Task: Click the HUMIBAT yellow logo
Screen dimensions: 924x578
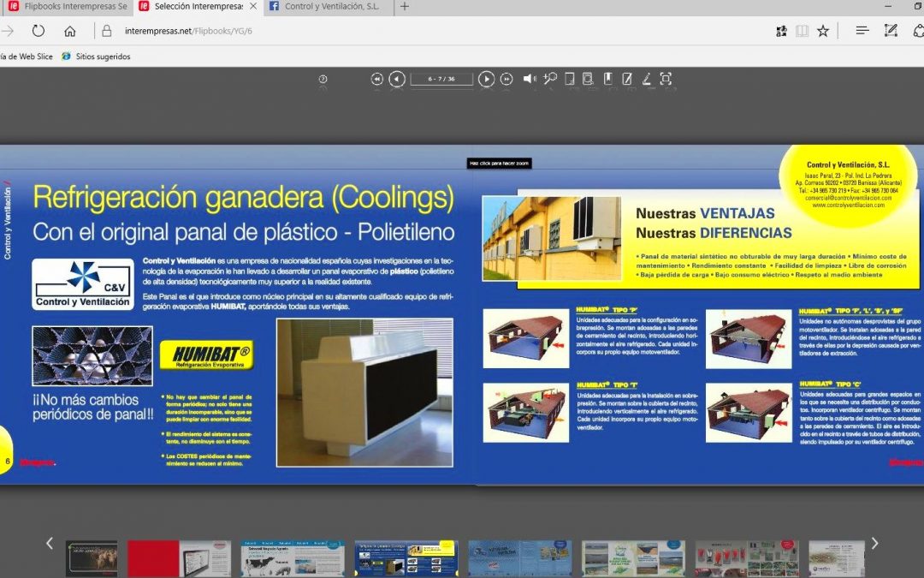Action: tap(207, 355)
